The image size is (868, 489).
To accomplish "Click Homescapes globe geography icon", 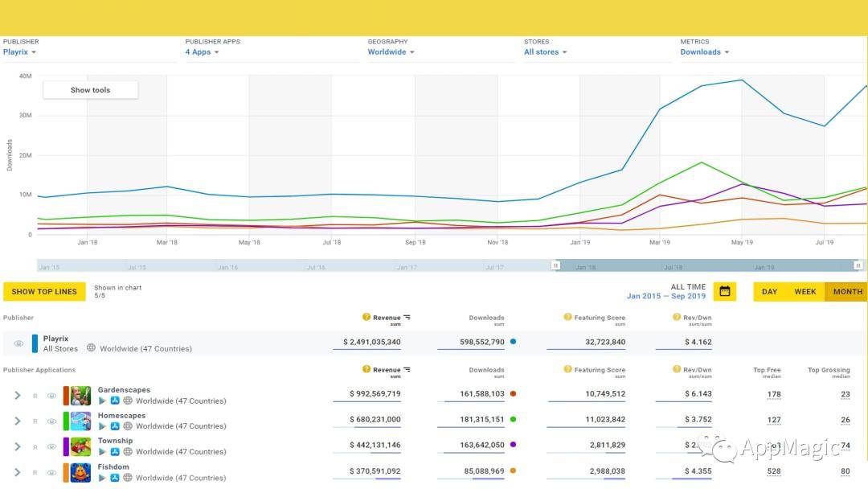I will coord(128,426).
